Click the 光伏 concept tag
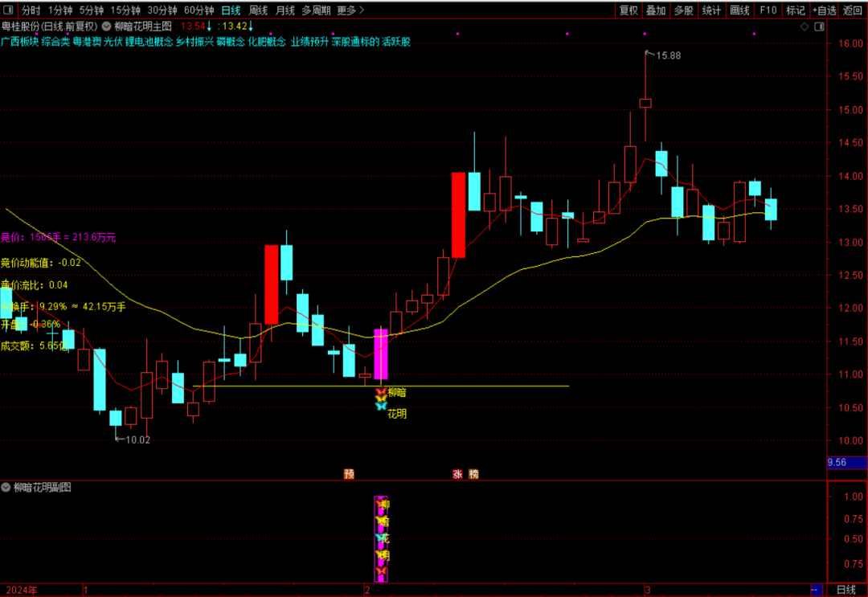This screenshot has width=868, height=597. 113,42
